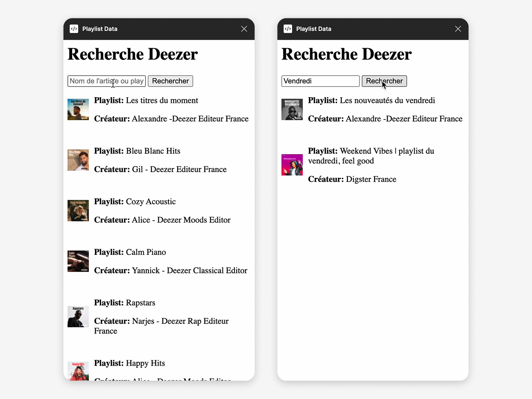
Task: Select the Happy Hits playlist title
Action: (145, 363)
